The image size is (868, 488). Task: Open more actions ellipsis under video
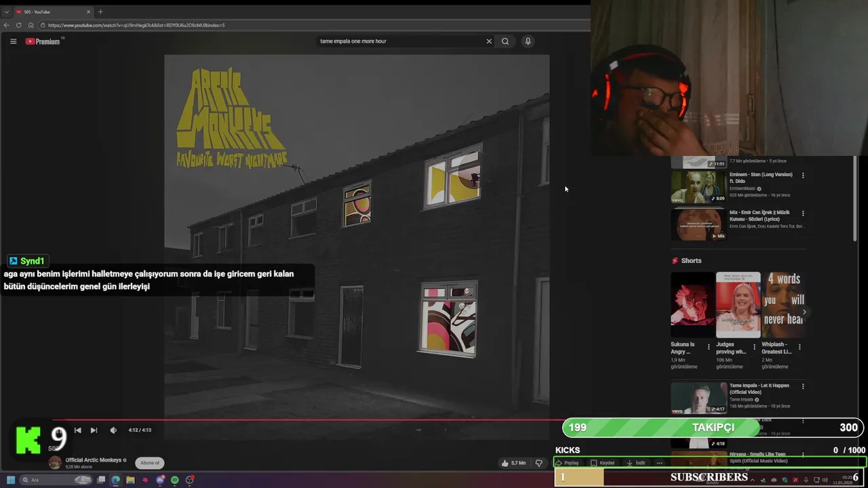coord(659,463)
